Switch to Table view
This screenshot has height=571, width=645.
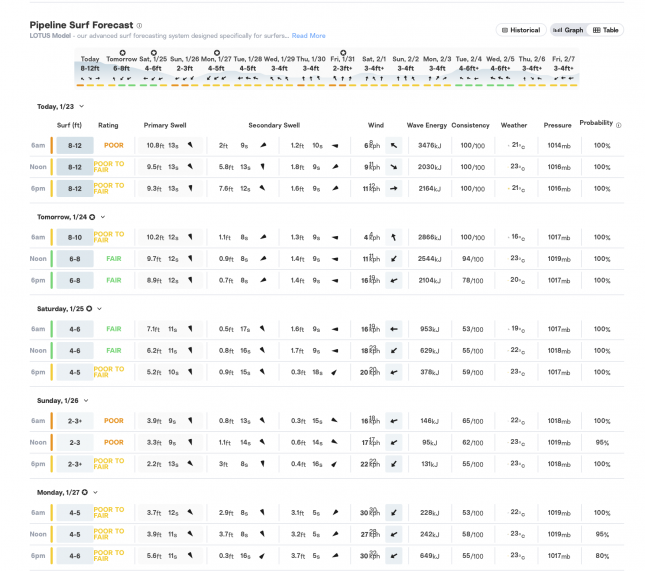pos(606,30)
